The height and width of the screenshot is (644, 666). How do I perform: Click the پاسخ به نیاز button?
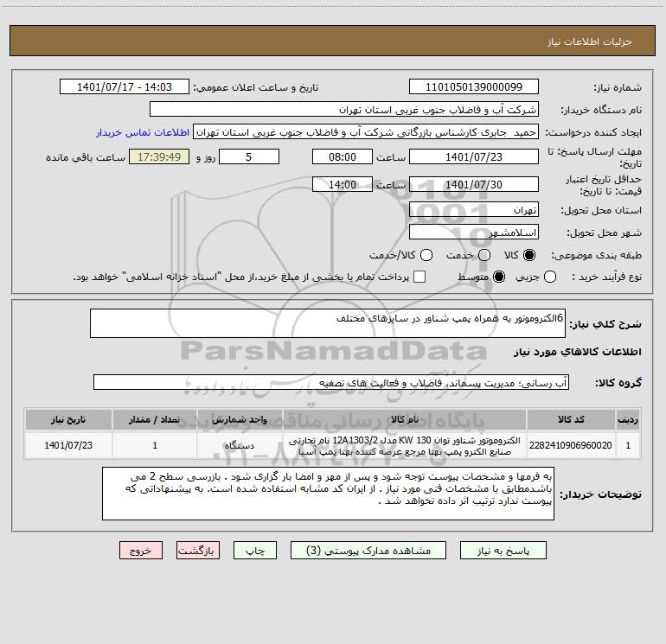pyautogui.click(x=503, y=551)
